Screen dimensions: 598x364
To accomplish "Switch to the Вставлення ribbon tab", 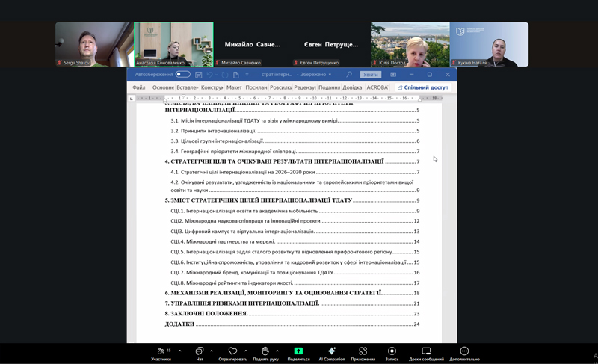I will (x=188, y=87).
